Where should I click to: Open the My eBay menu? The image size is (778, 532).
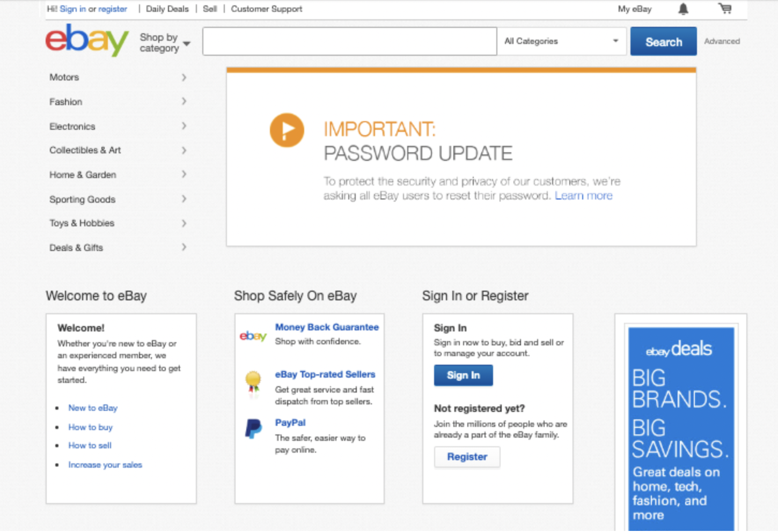(x=635, y=9)
